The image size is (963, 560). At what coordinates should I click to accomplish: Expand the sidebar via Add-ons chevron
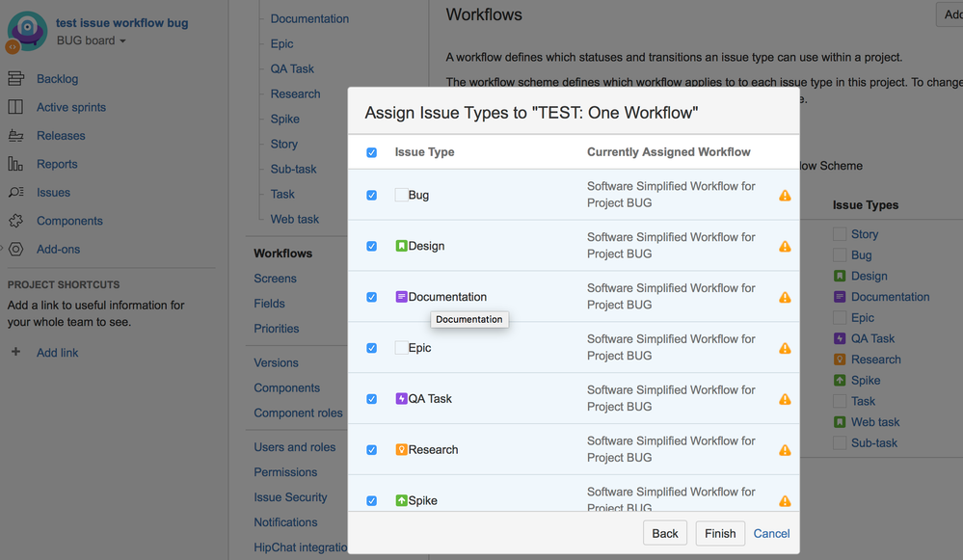[2, 249]
